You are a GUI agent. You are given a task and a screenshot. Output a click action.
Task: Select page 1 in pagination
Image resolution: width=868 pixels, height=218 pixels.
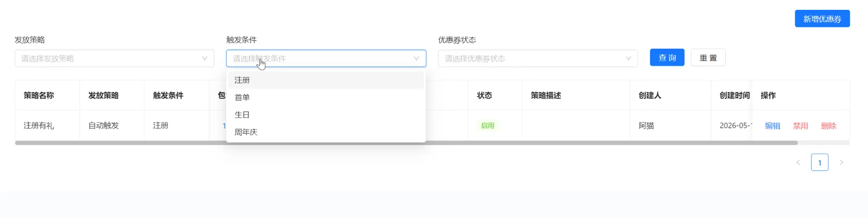click(x=820, y=162)
